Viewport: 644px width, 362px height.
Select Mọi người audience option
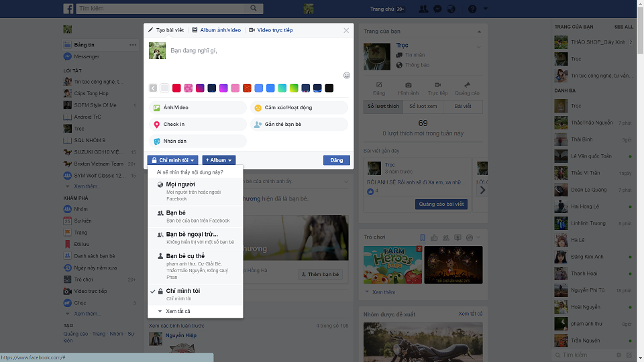point(195,191)
